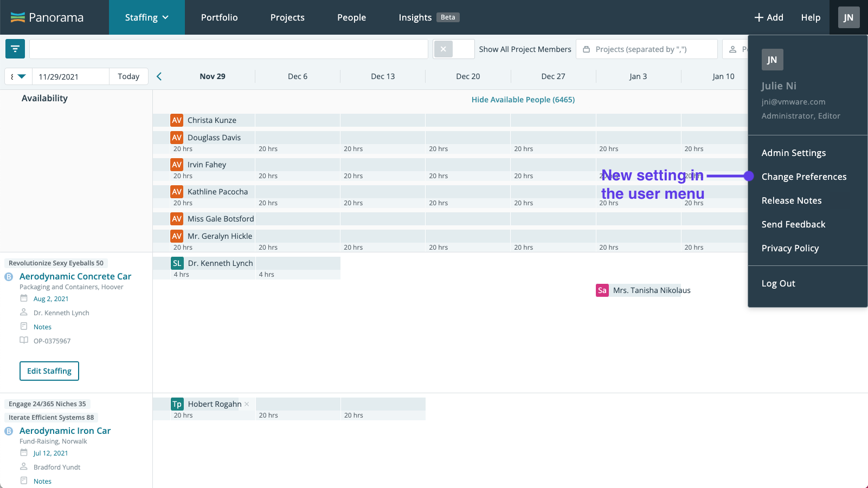Click the Aug 2, 2021 date link
Viewport: 868px width, 488px height.
[51, 298]
